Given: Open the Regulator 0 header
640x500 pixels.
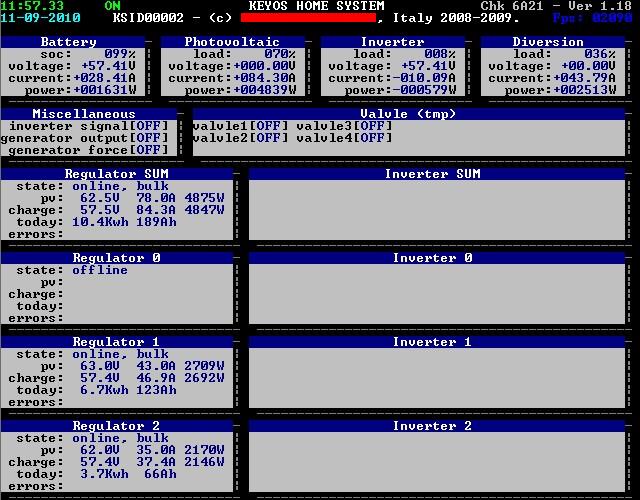Looking at the screenshot, I should (117, 258).
